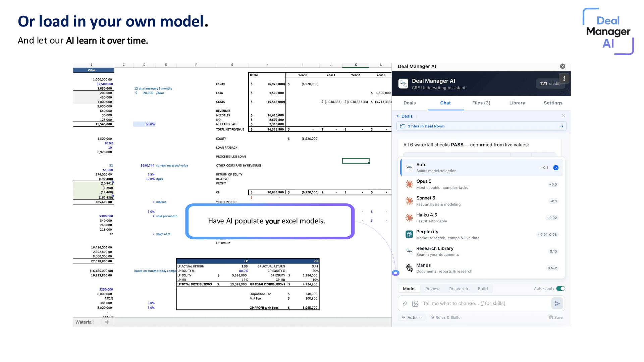Click the blue checkmark on the Auto row
This screenshot has width=644, height=362.
point(556,168)
